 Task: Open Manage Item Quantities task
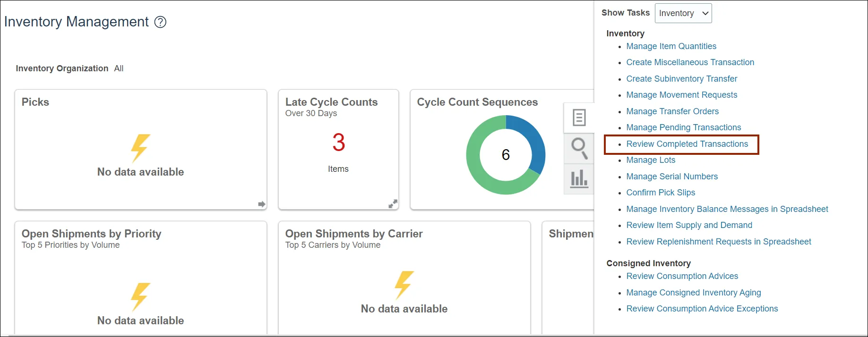(671, 46)
